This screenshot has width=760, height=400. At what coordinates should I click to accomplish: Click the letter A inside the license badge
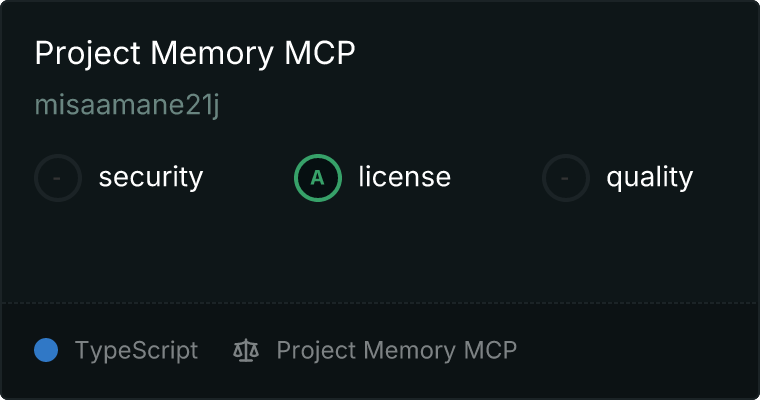tap(317, 178)
